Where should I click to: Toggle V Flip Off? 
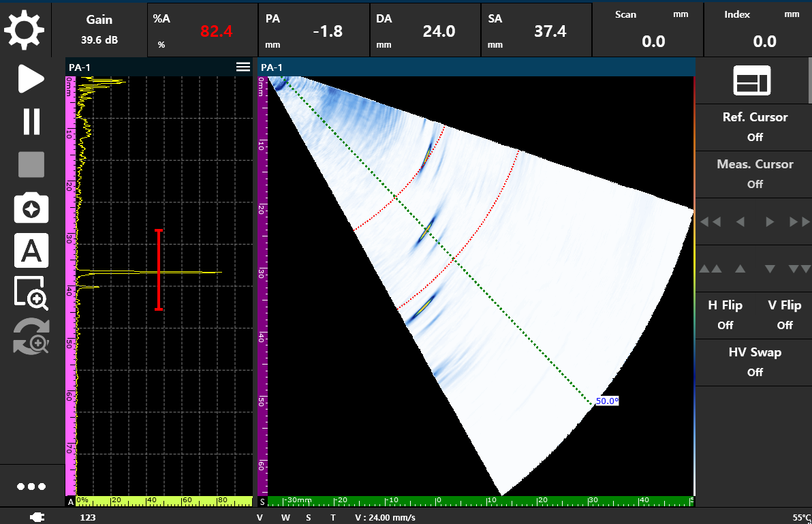coord(784,315)
